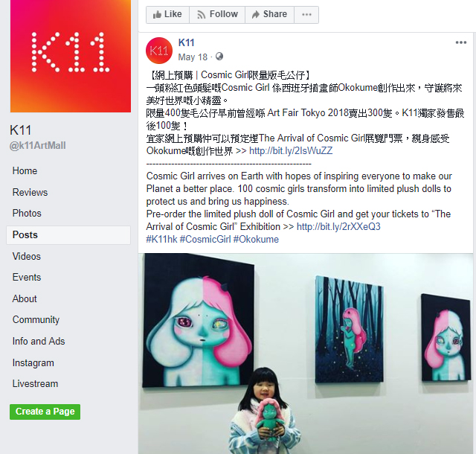Image resolution: width=476 pixels, height=454 pixels.
Task: Open the large K11 page logo
Action: [x=71, y=56]
